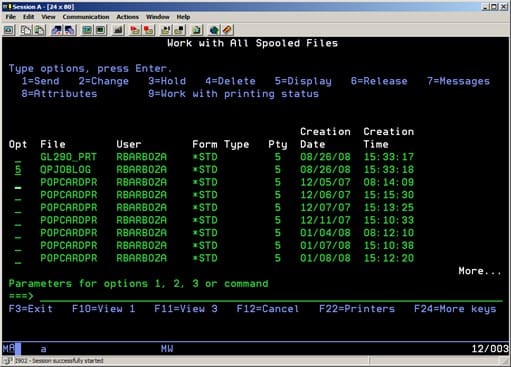This screenshot has height=367, width=511.
Task: Click the F11=View 3 label
Action: [x=186, y=309]
